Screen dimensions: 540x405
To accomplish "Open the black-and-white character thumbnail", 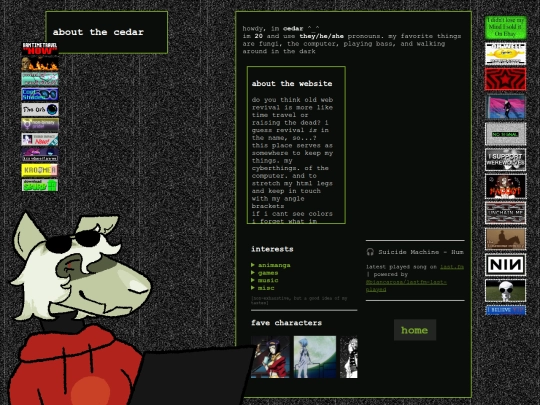I will (349, 357).
